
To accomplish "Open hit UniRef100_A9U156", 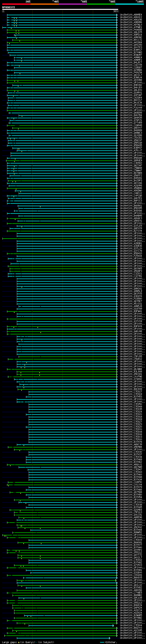I will pos(131,20).
